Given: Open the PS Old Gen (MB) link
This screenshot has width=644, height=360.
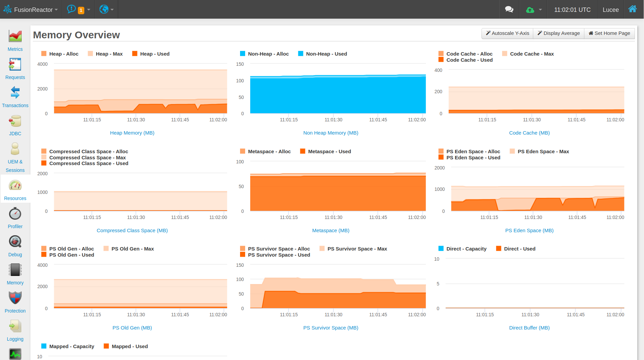Looking at the screenshot, I should point(132,328).
